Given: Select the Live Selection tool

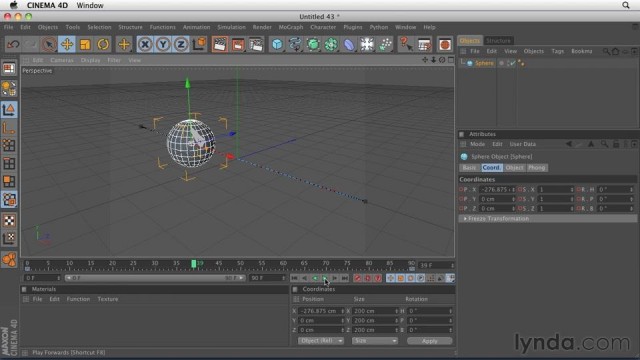Looking at the screenshot, I should pyautogui.click(x=49, y=44).
